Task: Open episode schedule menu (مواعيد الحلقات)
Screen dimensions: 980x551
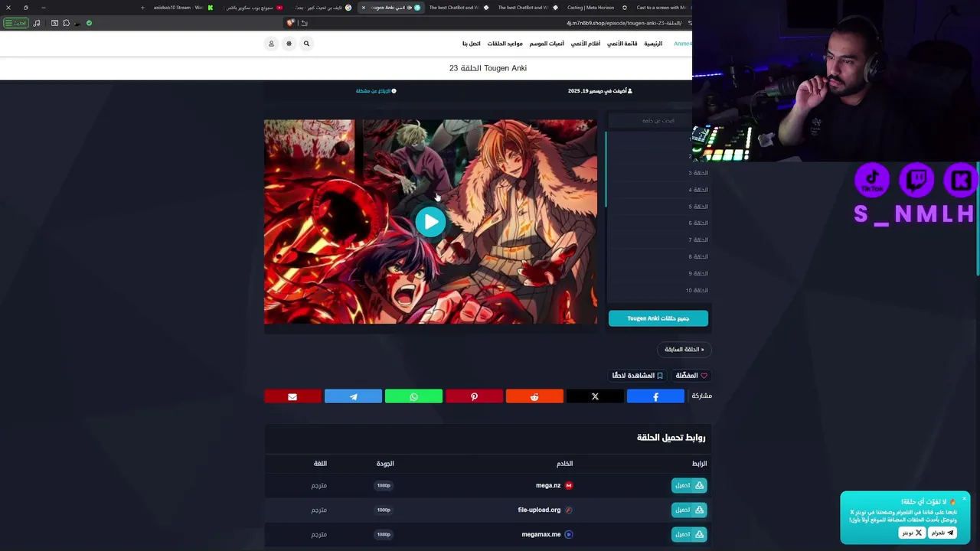Action: click(505, 44)
